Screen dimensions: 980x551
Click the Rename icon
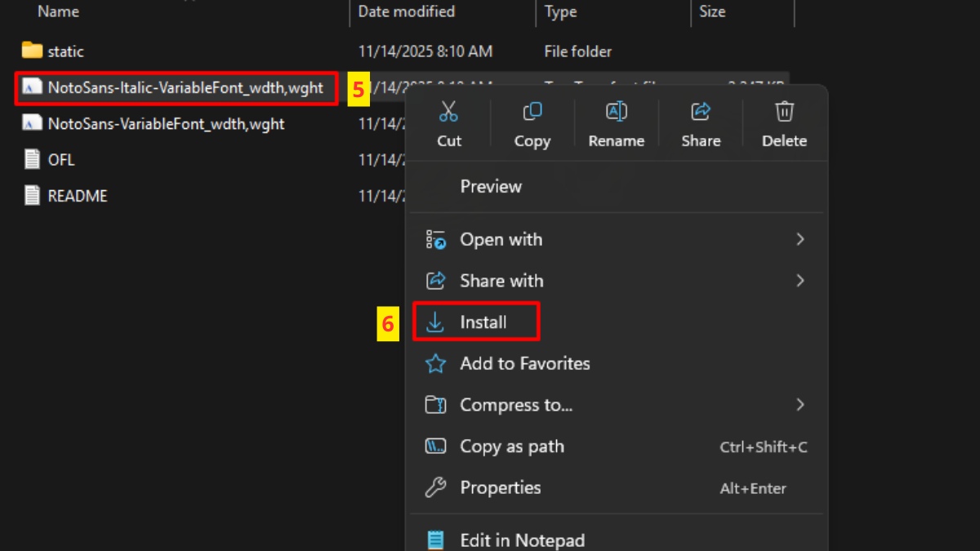point(617,111)
